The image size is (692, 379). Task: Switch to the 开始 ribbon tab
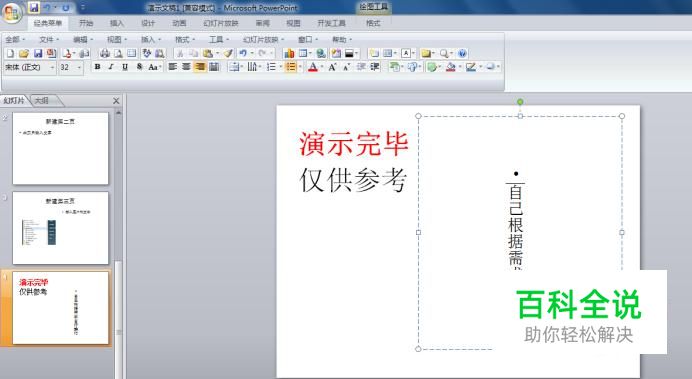[86, 23]
